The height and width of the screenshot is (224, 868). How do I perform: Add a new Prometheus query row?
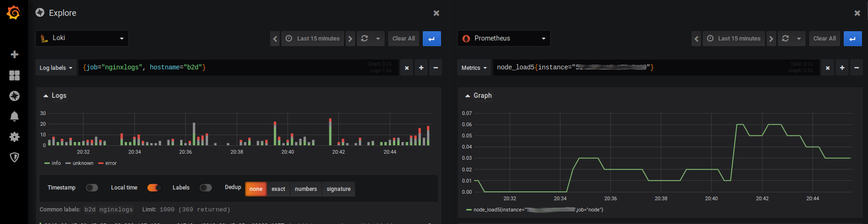842,68
